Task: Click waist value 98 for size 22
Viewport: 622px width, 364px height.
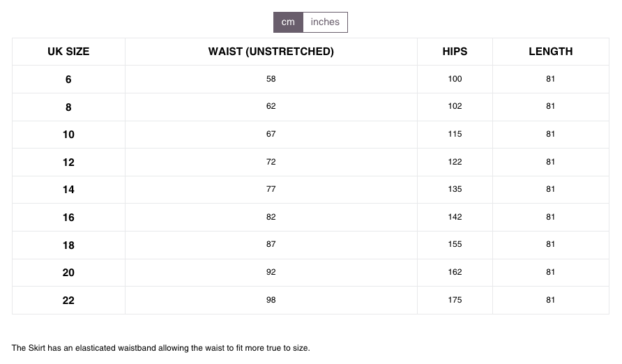Action: coord(271,300)
